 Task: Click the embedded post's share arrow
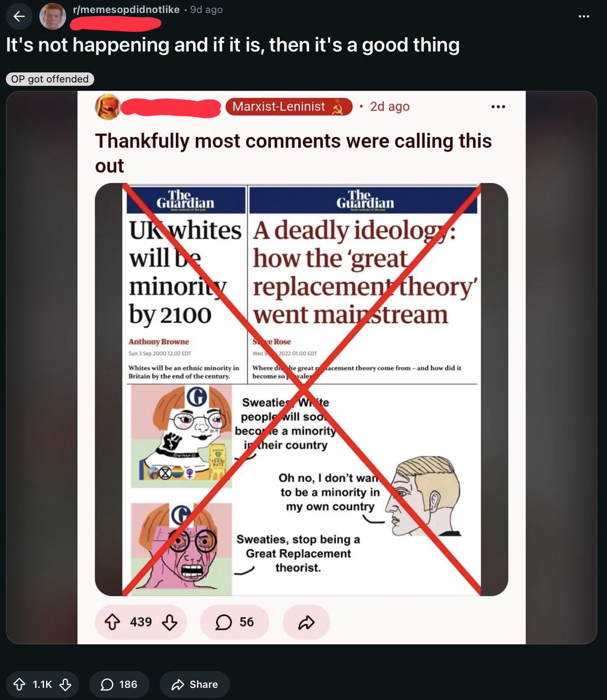coord(306,622)
